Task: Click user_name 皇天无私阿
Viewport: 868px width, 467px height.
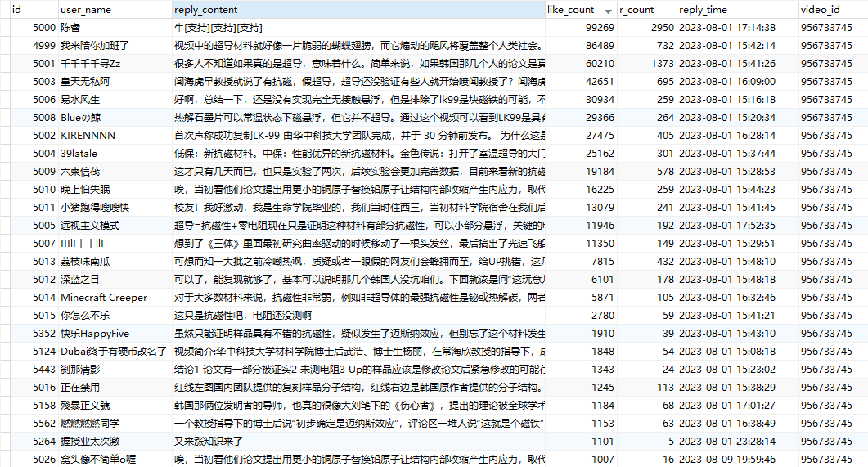Action: [85, 81]
